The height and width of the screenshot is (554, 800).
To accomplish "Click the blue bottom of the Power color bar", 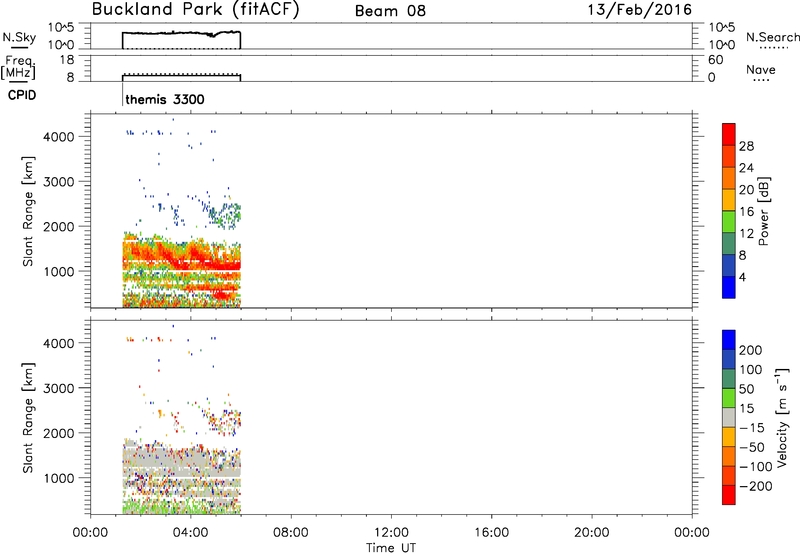I will click(x=729, y=287).
